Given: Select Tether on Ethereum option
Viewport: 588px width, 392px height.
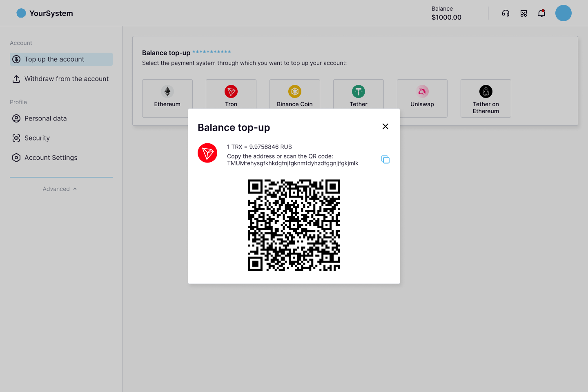Looking at the screenshot, I should [x=486, y=98].
